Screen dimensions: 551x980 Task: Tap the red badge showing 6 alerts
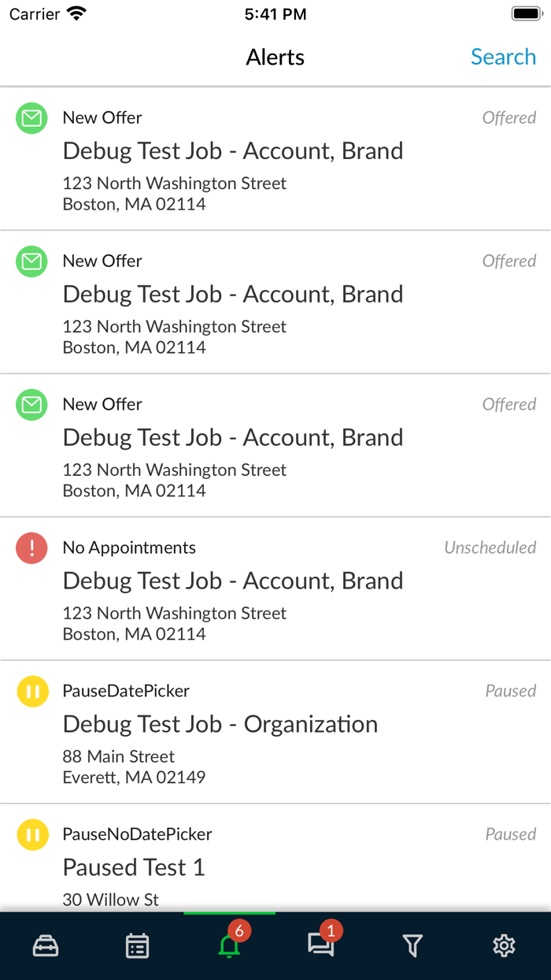(240, 931)
